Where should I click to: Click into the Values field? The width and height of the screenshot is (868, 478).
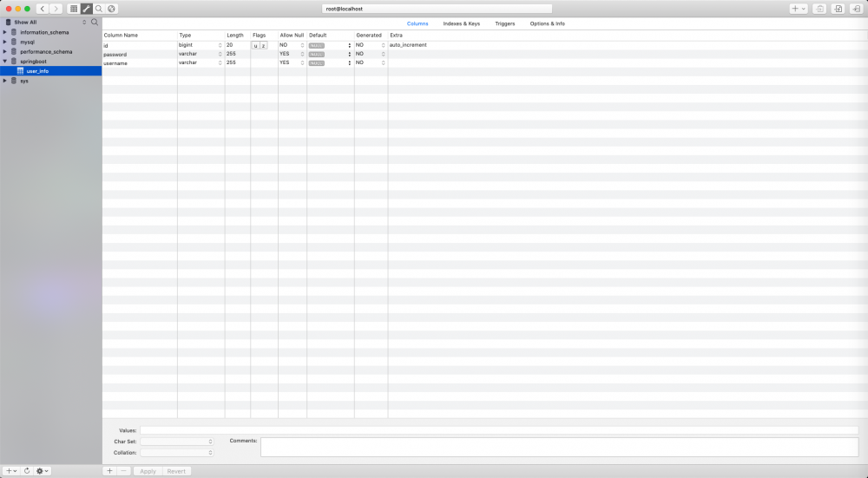(499, 430)
